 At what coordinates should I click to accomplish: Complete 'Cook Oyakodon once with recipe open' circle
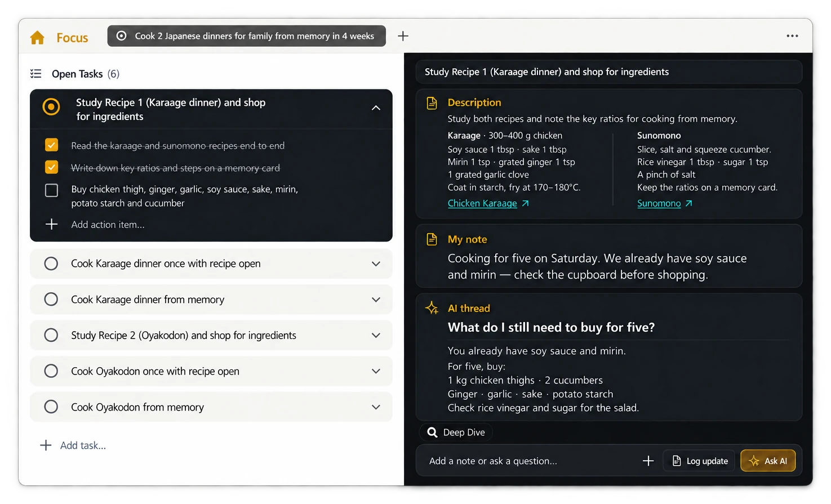pyautogui.click(x=51, y=371)
